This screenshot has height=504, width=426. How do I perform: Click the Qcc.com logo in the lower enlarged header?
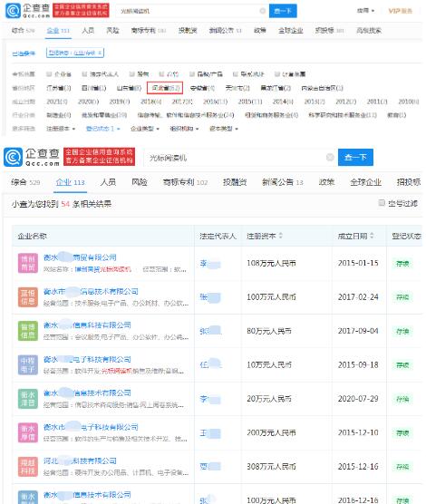[32, 157]
